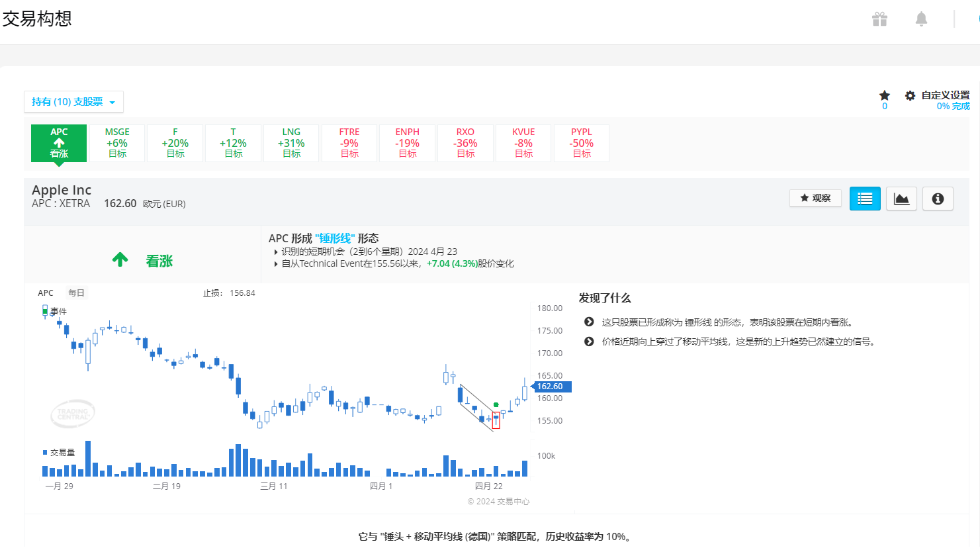
Task: Click the 三月 11 date label
Action: point(274,486)
